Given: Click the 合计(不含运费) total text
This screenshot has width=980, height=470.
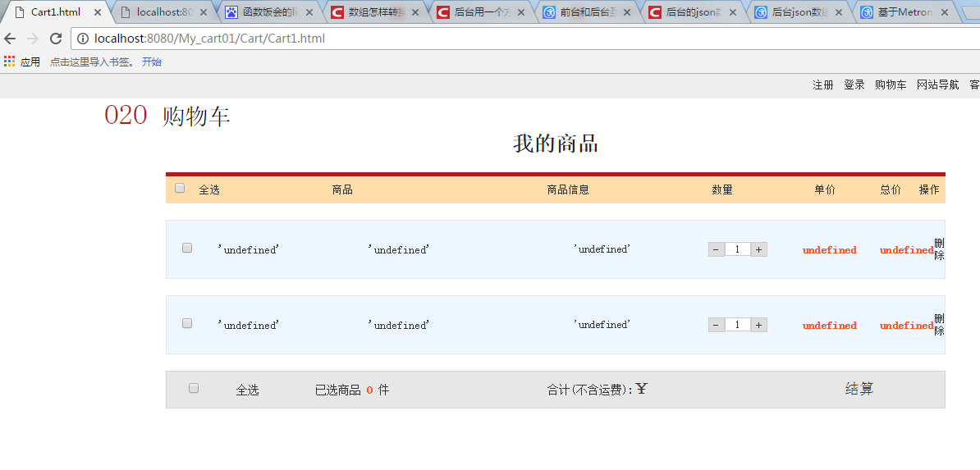Looking at the screenshot, I should coord(597,390).
